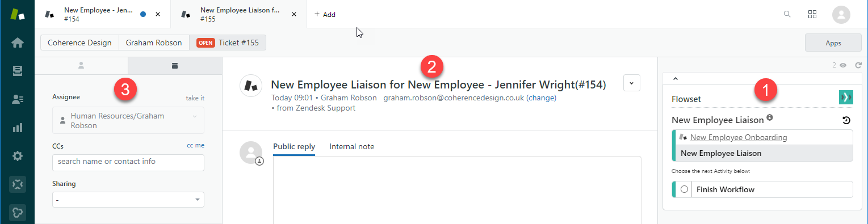The height and width of the screenshot is (224, 868).
Task: Click the (change) requester link
Action: (541, 98)
